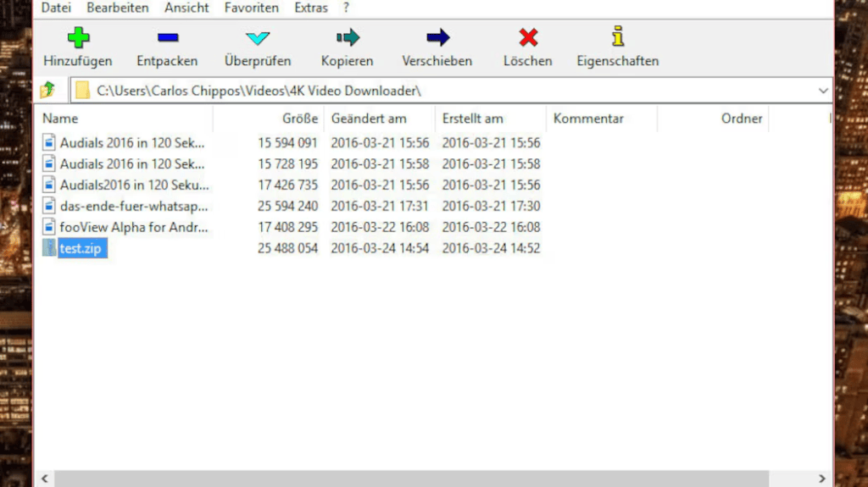Click the blue minus Entpacken icon
868x487 pixels.
(168, 38)
